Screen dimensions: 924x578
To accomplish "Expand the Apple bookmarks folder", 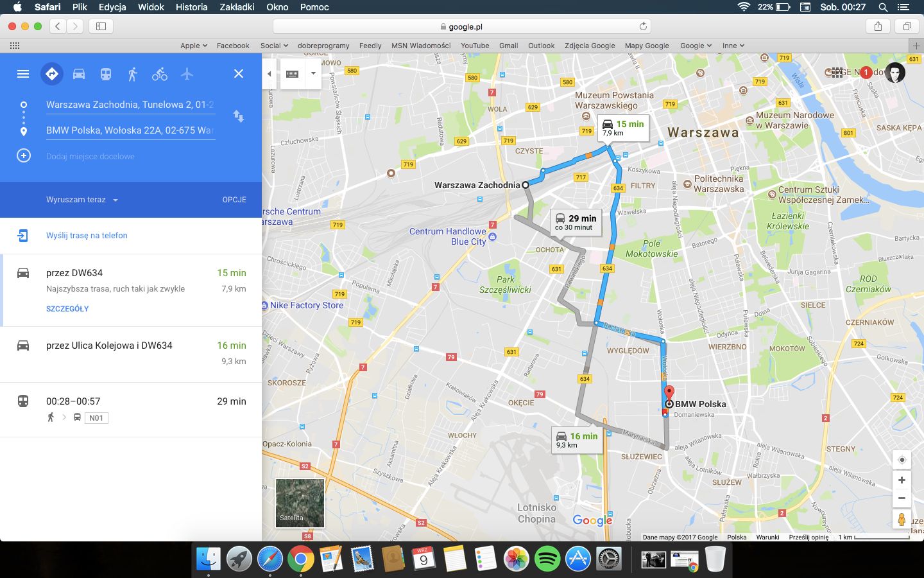I will 194,46.
